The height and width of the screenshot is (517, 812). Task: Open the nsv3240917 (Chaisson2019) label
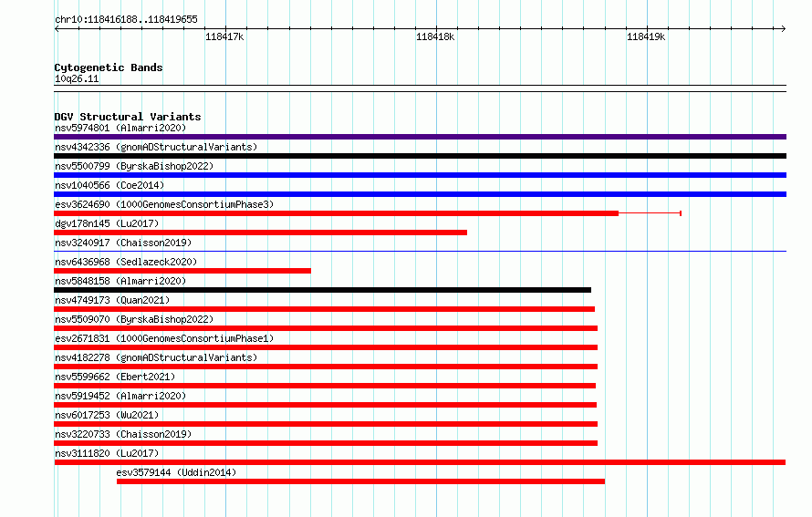click(x=123, y=243)
